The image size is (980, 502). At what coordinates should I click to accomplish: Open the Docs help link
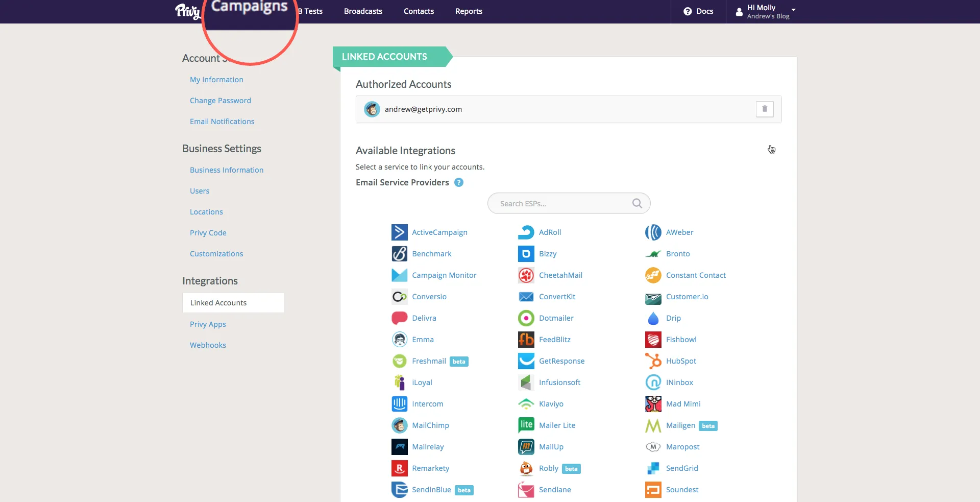click(698, 11)
